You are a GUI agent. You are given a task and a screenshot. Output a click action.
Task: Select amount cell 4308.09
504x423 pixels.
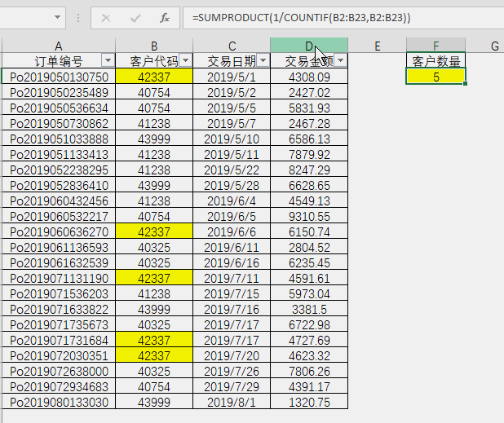click(309, 77)
